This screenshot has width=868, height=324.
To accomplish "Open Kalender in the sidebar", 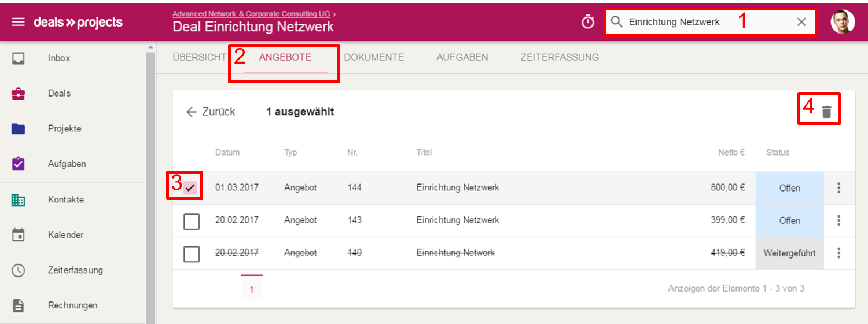I will tap(66, 235).
